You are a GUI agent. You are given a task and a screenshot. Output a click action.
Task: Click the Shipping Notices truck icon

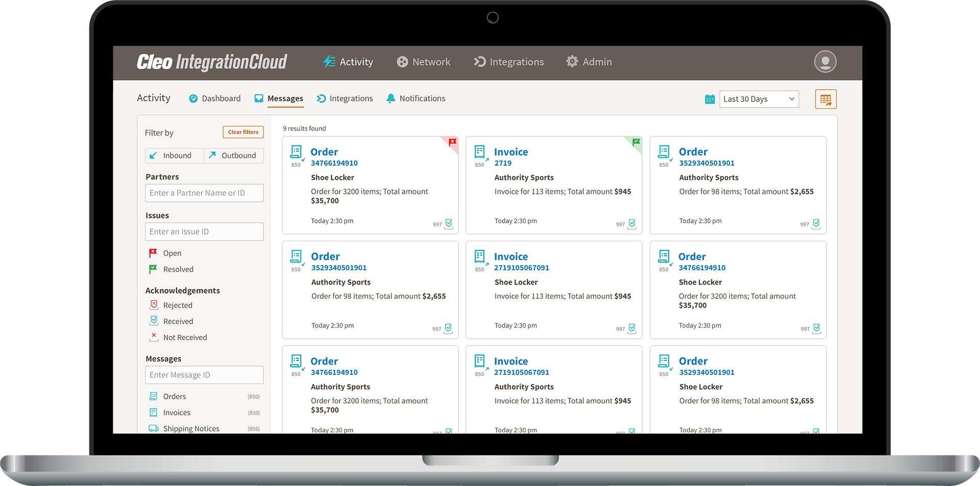(x=154, y=428)
